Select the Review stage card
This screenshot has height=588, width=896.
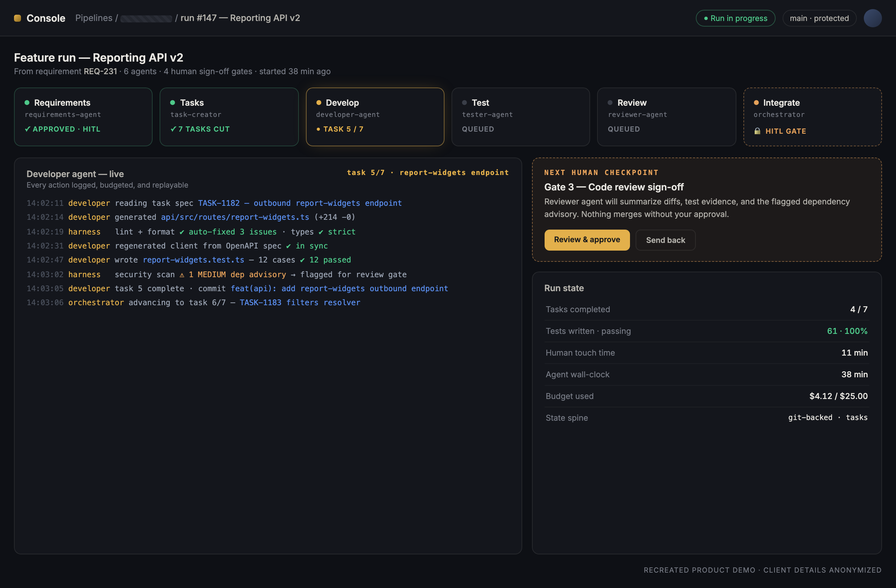pyautogui.click(x=666, y=117)
